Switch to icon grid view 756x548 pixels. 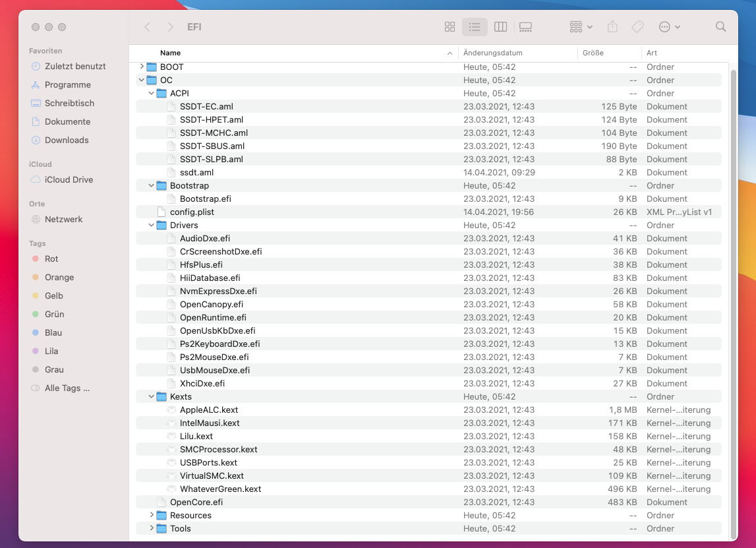click(x=450, y=27)
